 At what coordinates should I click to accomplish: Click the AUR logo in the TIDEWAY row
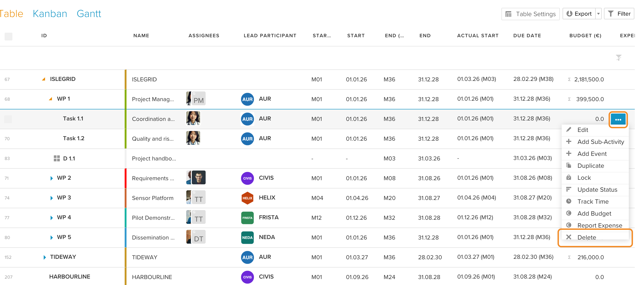(247, 257)
